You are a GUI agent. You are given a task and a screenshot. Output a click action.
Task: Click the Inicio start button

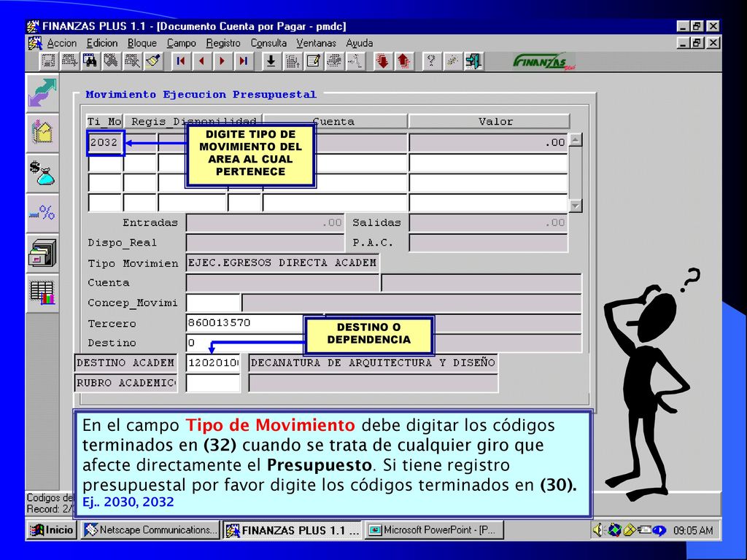pos(52,530)
